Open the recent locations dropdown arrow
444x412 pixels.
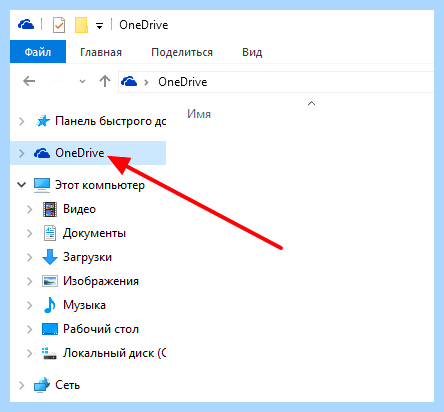pos(82,81)
